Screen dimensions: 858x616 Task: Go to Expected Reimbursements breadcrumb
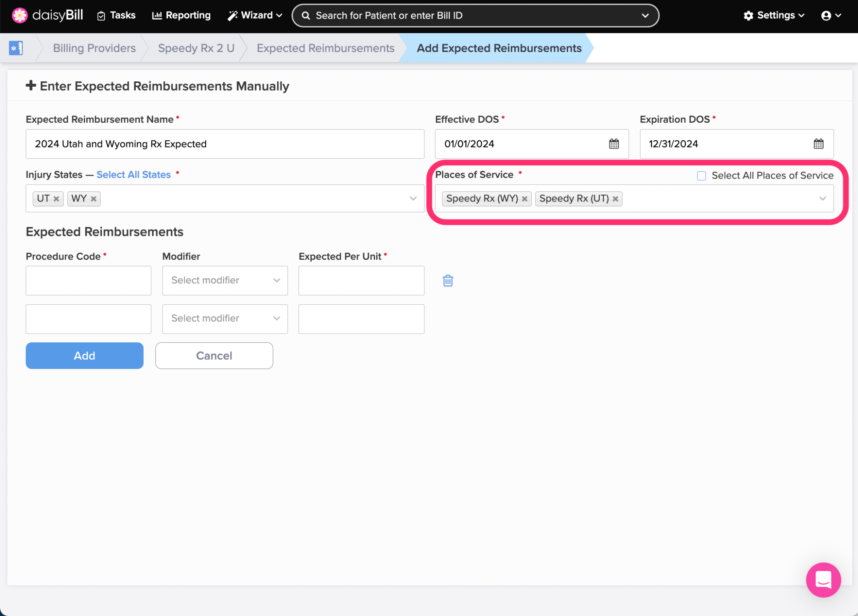click(326, 48)
